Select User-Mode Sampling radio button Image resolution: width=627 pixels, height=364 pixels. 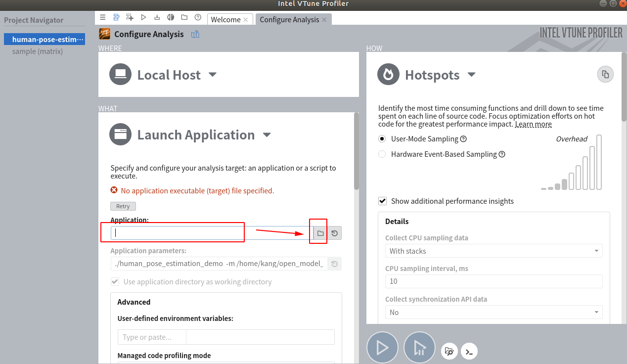coord(382,139)
